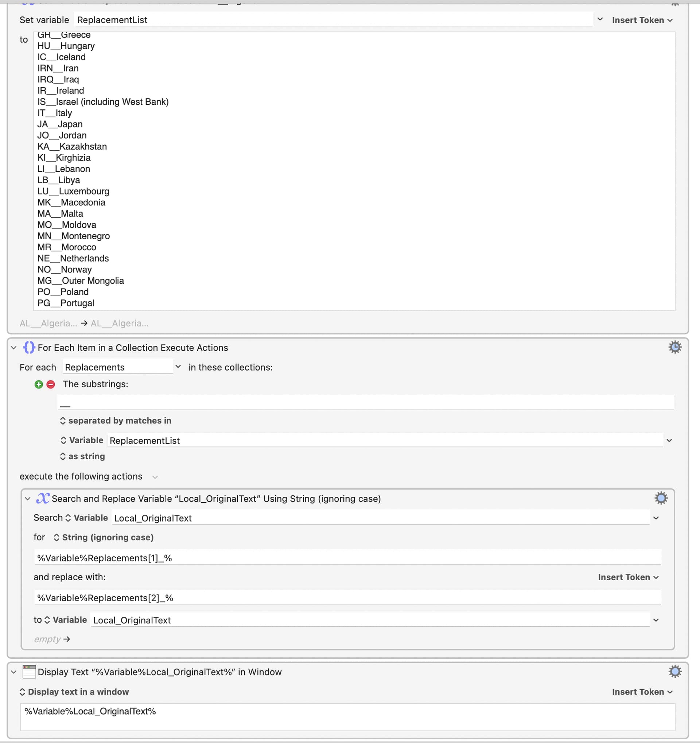Screen dimensions: 700x743
Task: Click the For Each curly braces icon
Action: tap(29, 348)
